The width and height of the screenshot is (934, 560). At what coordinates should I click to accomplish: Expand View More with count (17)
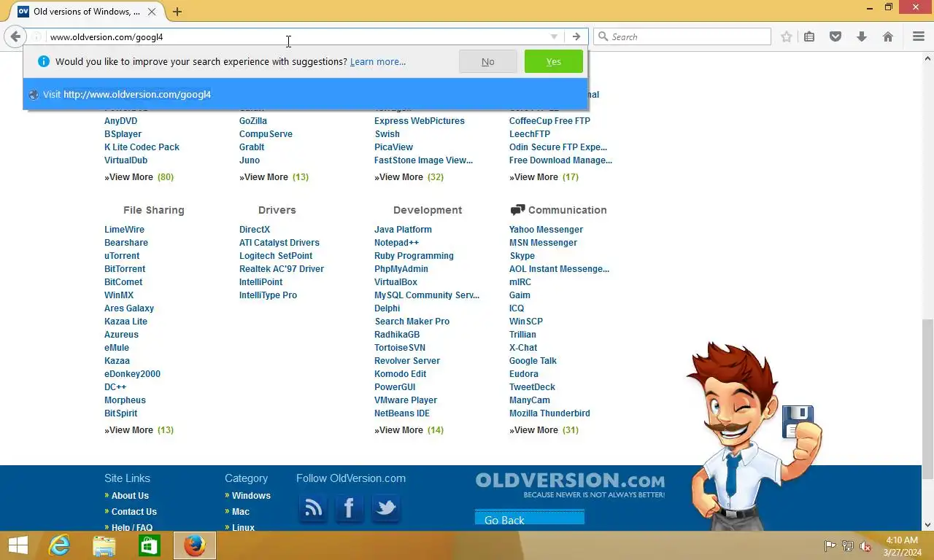pyautogui.click(x=544, y=177)
